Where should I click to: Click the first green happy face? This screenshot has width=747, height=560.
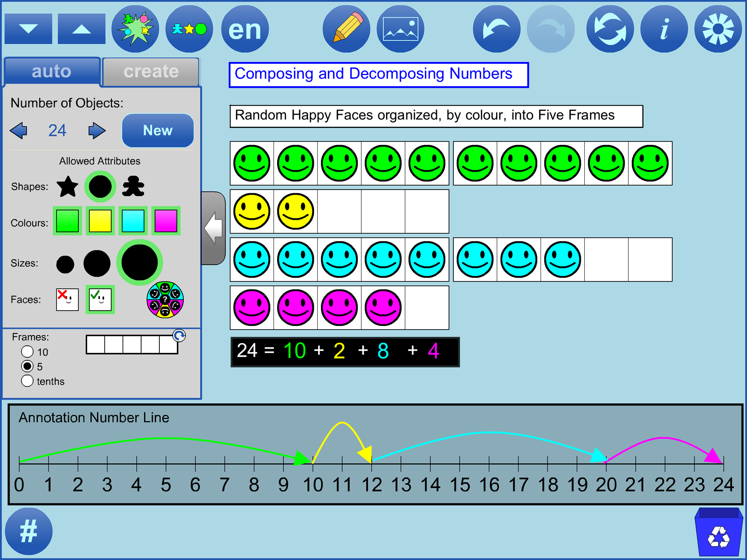point(252,164)
